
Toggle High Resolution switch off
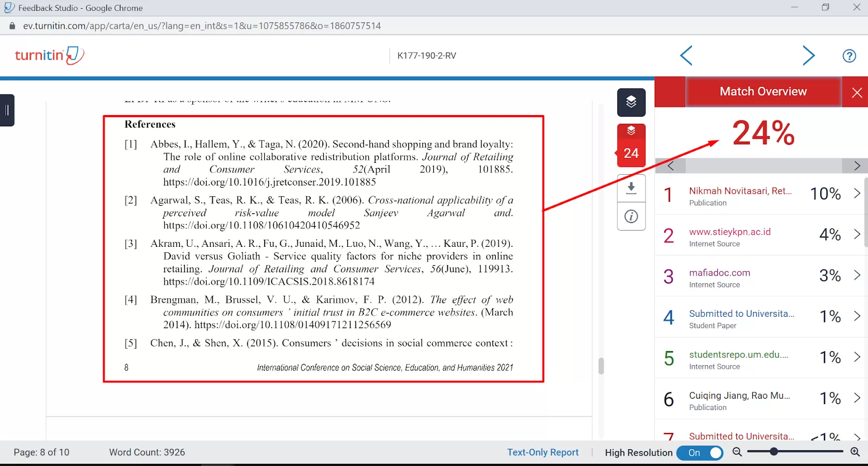click(x=700, y=452)
